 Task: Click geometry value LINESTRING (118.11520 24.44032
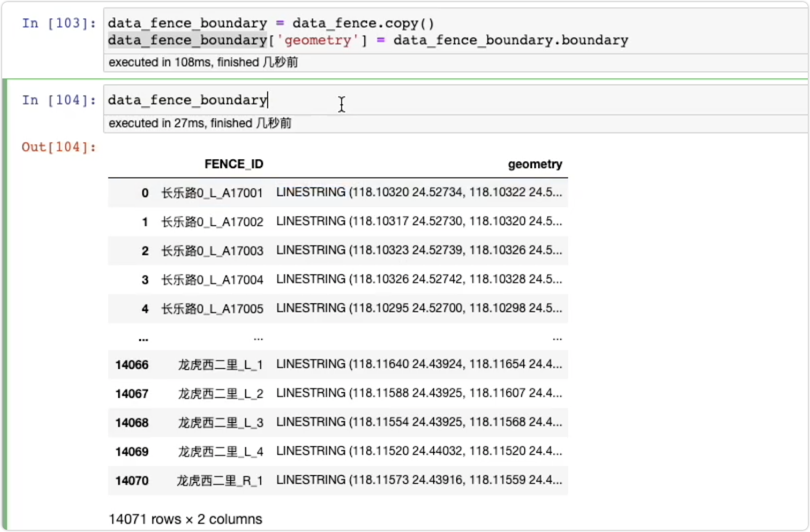419,451
